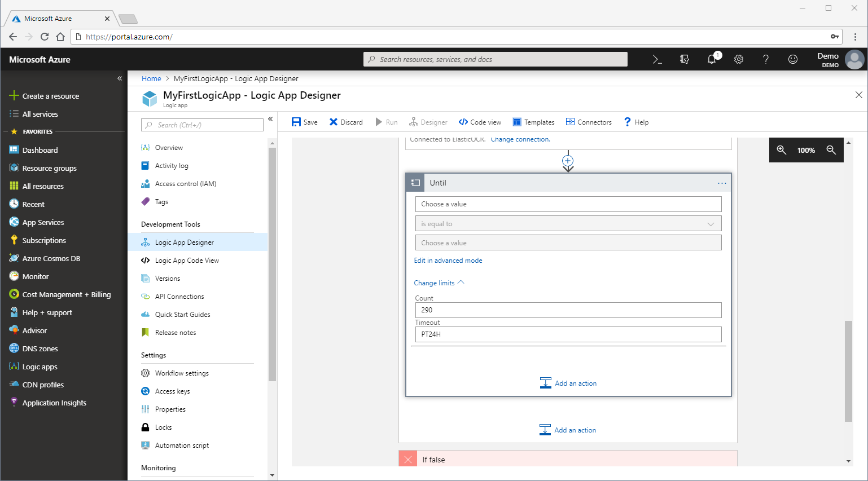Click the red If false X icon
868x481 pixels.
click(x=408, y=460)
